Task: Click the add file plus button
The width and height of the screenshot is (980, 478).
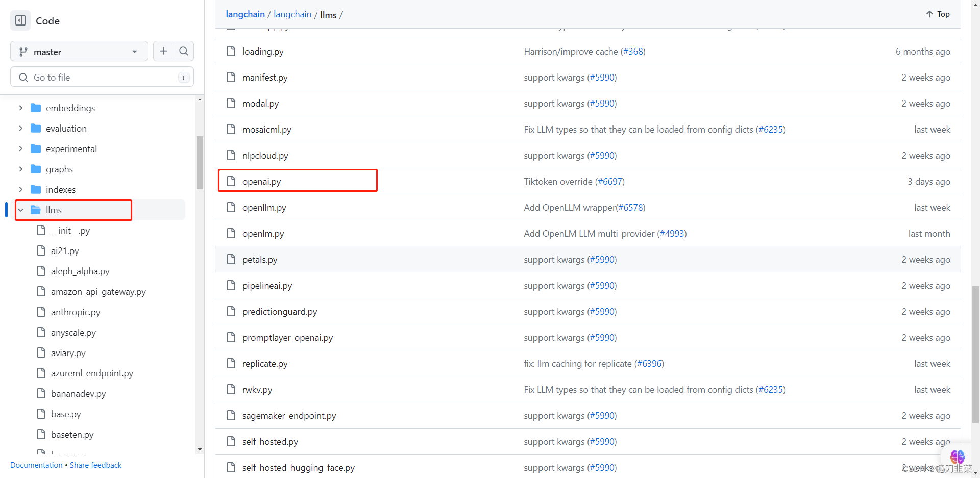Action: (163, 51)
